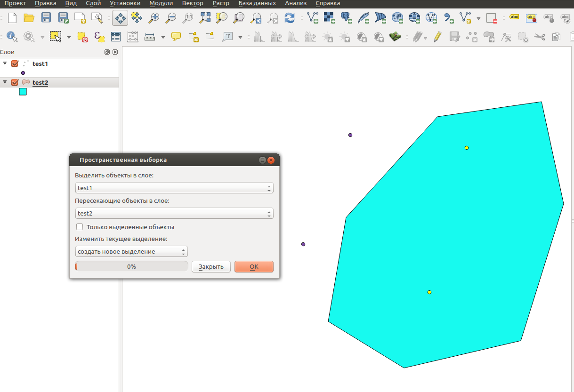Create a new project with blank page icon

pos(12,18)
